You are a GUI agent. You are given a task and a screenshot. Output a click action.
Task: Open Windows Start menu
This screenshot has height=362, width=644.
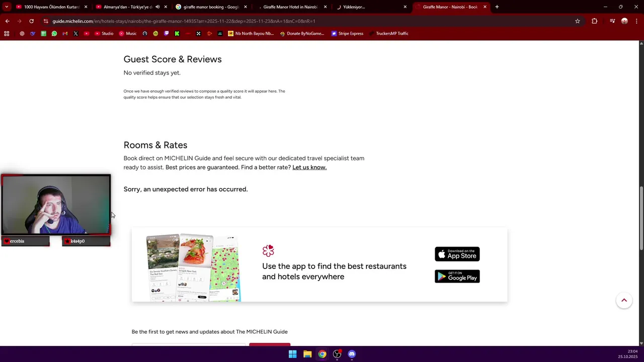point(292,354)
